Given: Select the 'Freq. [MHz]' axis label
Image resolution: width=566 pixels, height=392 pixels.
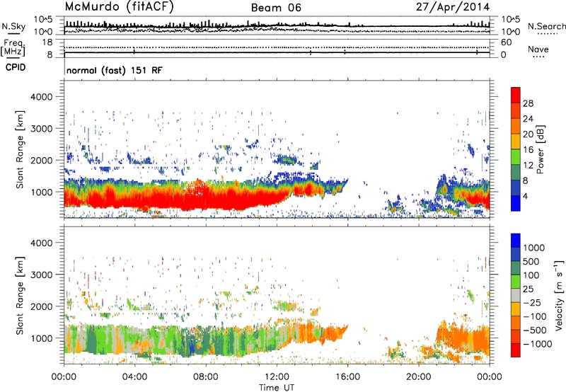Looking at the screenshot, I should point(13,48).
